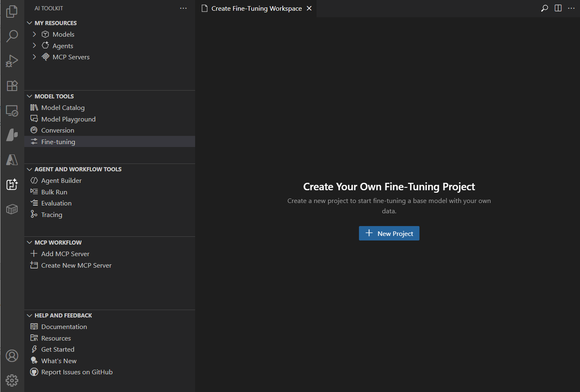Open the Model Catalog item
The width and height of the screenshot is (580, 392).
[63, 108]
